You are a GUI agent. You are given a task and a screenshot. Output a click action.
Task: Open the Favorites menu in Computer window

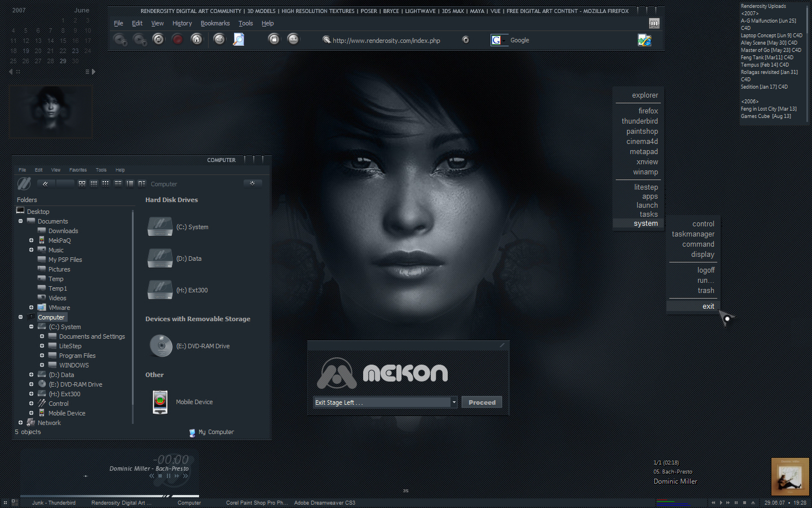click(x=78, y=170)
